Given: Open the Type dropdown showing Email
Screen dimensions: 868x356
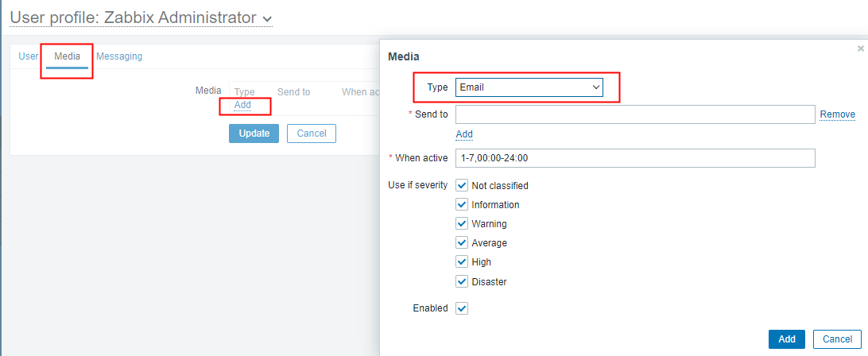Looking at the screenshot, I should tap(529, 87).
